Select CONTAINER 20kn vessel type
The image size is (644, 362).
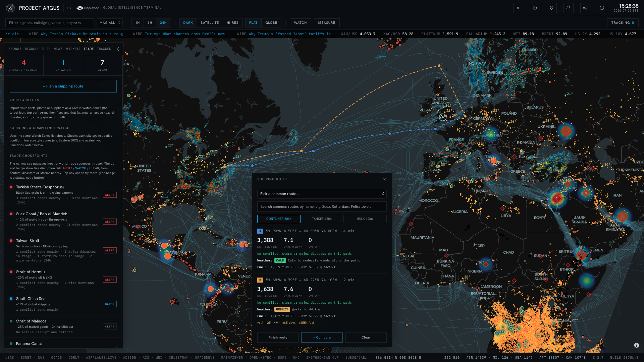pos(279,219)
